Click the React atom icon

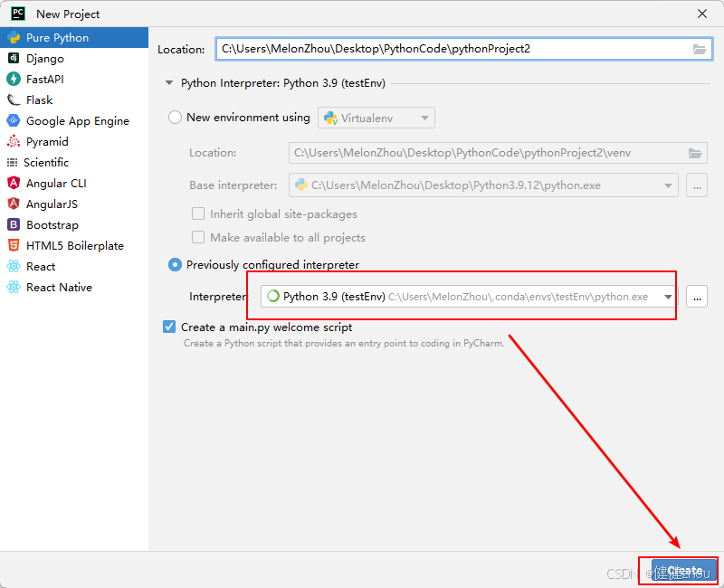pyautogui.click(x=14, y=266)
